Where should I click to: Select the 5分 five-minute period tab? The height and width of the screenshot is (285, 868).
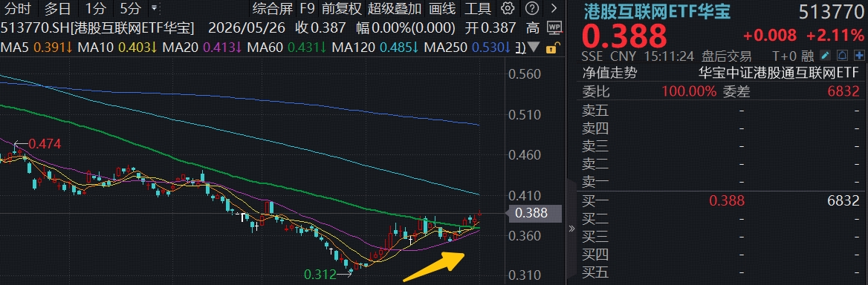point(131,8)
